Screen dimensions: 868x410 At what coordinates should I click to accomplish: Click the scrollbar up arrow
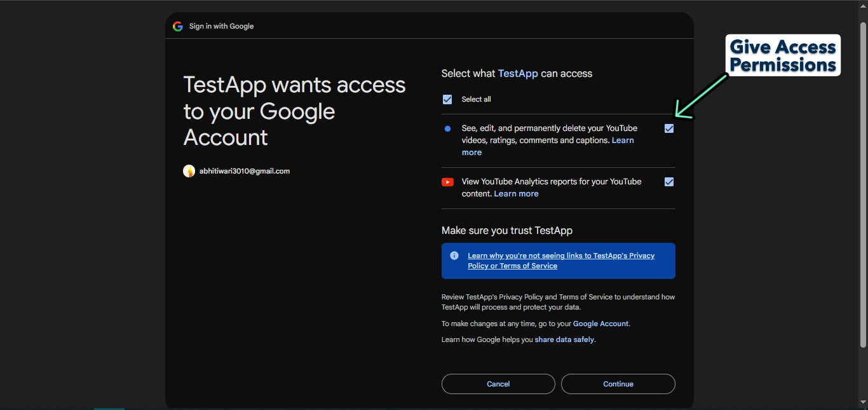pos(863,6)
